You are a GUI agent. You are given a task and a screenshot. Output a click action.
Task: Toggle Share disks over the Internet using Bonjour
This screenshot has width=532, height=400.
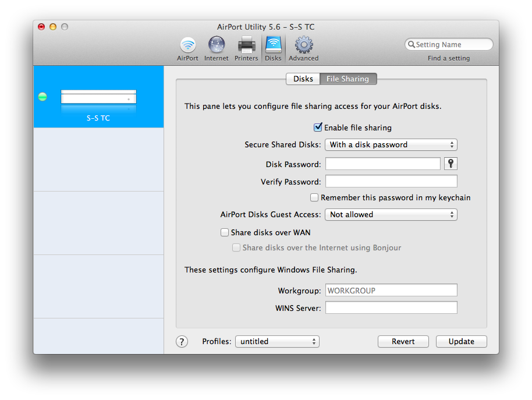[236, 247]
